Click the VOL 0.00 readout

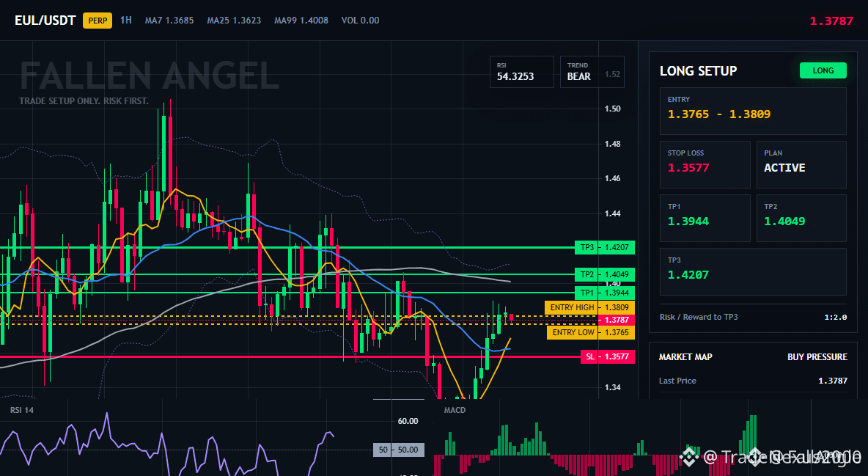pos(361,21)
